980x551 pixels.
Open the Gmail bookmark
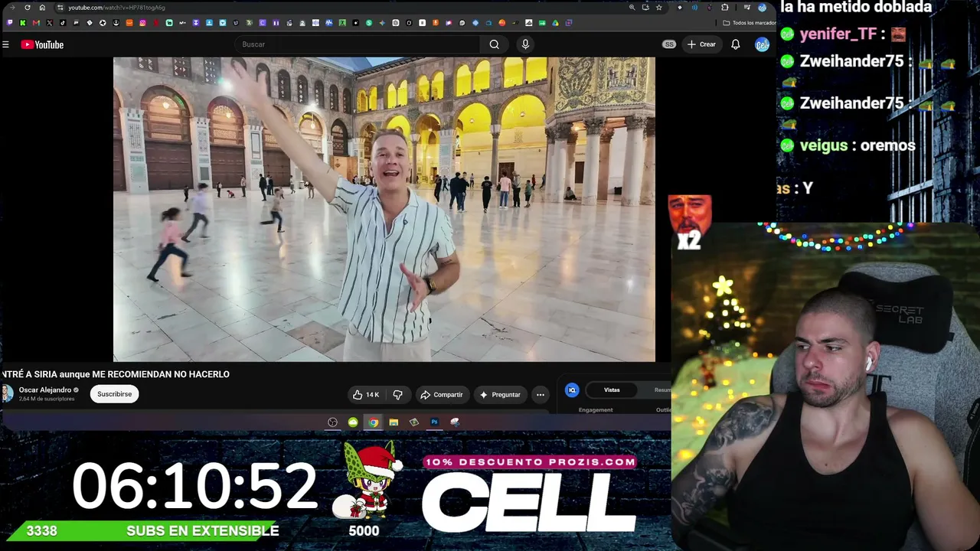coord(36,23)
